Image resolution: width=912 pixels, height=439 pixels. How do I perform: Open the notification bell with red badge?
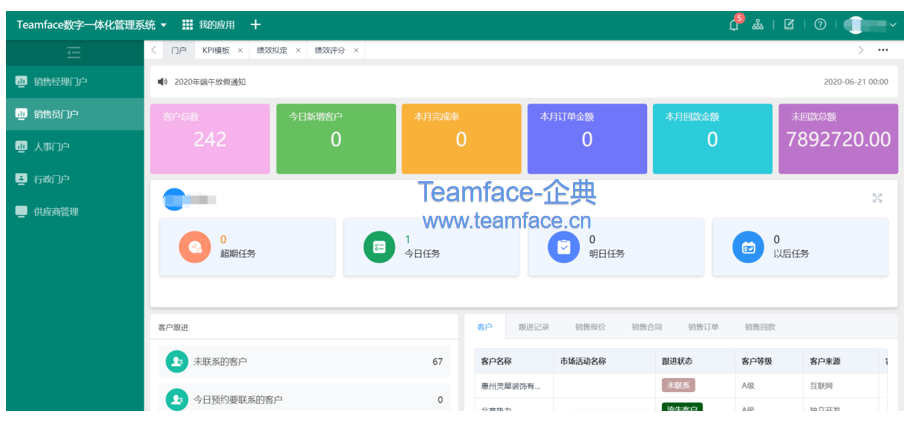(734, 25)
